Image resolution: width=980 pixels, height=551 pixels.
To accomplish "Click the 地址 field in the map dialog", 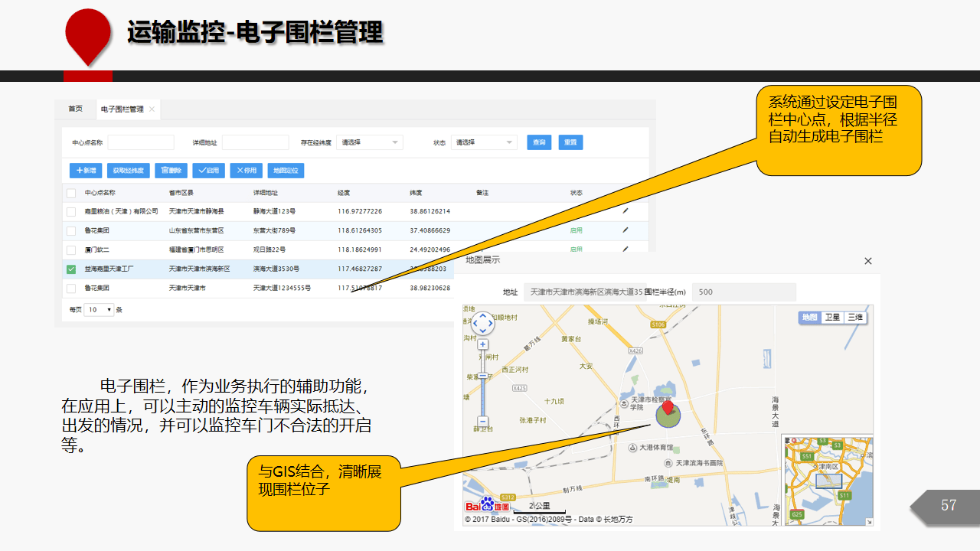I will [585, 292].
